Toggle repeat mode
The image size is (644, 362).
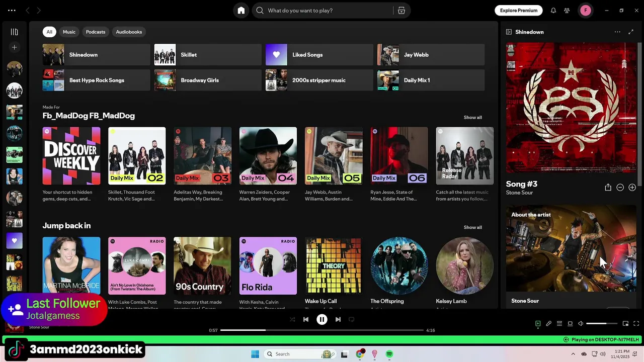352,319
